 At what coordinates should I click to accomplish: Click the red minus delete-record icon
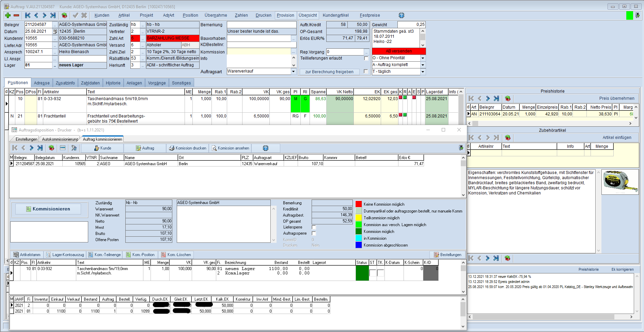(16, 15)
